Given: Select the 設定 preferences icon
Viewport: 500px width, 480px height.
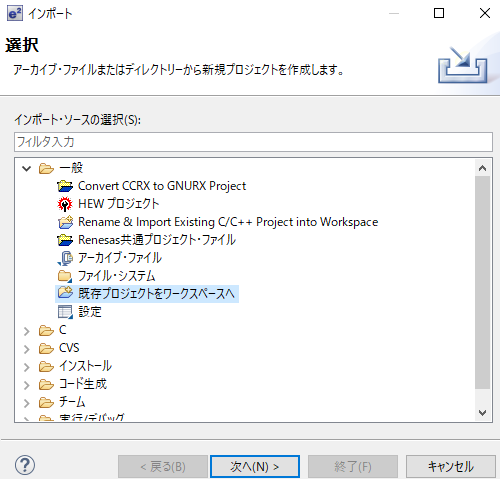Looking at the screenshot, I should [x=65, y=312].
